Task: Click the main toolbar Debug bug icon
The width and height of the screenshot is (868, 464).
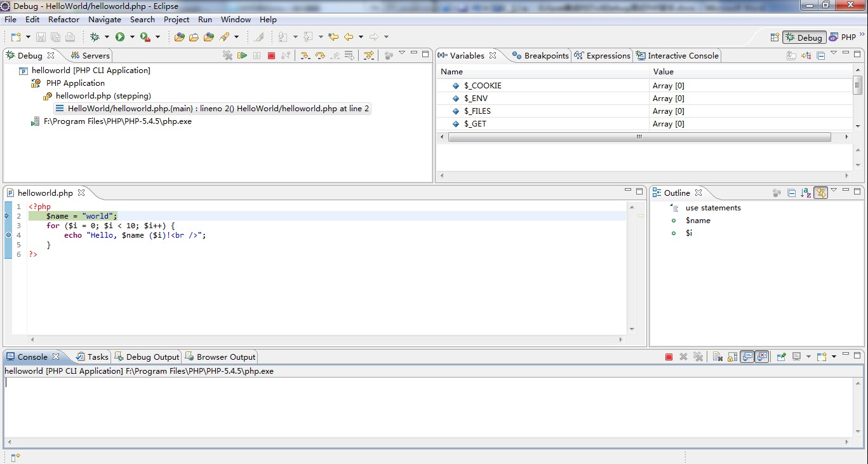Action: tap(95, 38)
